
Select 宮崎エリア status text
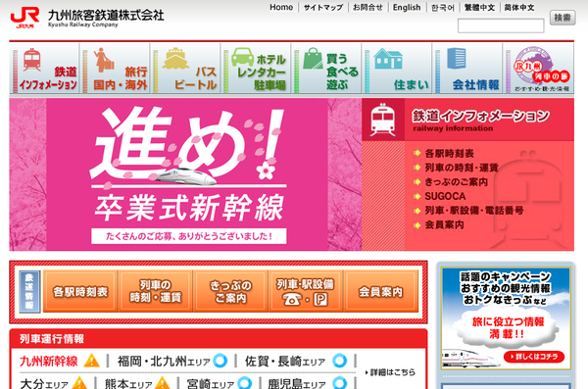[211, 384]
